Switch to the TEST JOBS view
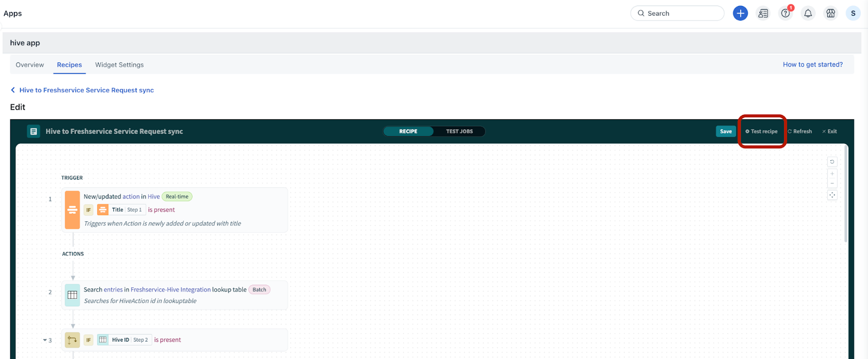868x359 pixels. pos(459,131)
